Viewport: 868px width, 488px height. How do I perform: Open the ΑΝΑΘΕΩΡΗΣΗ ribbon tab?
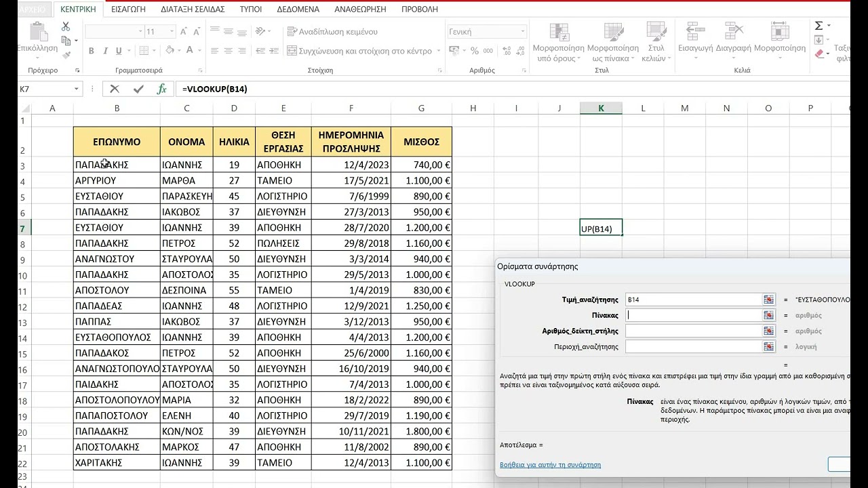coord(360,9)
